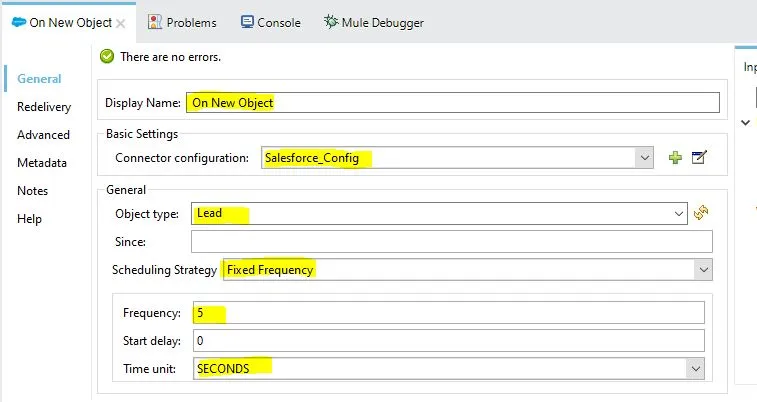Image resolution: width=757 pixels, height=402 pixels.
Task: Expand the Scheduling Strategy dropdown
Action: click(703, 270)
